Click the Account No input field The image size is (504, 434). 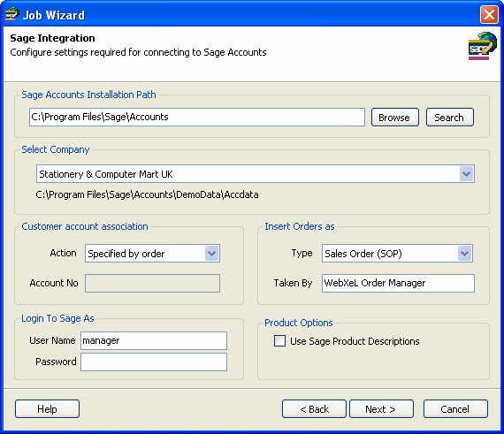pyautogui.click(x=152, y=284)
